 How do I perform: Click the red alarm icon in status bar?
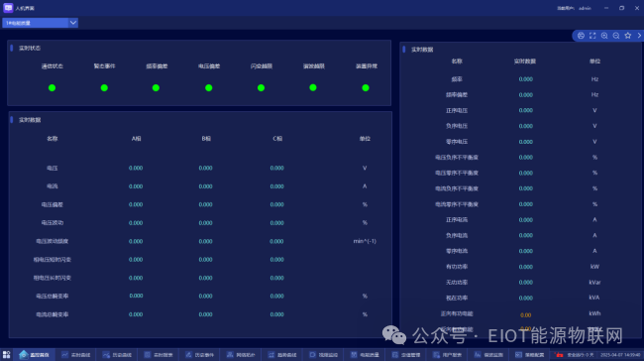[x=559, y=355]
